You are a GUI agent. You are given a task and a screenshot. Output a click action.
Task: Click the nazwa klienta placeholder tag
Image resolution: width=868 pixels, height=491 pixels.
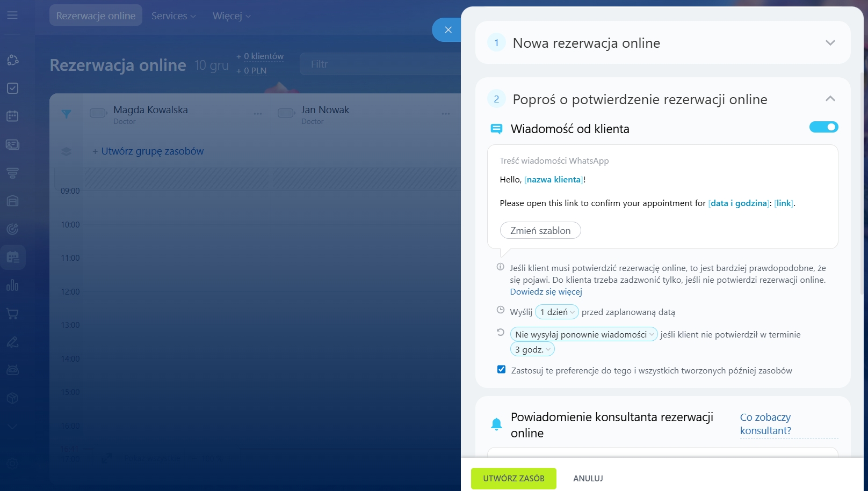[x=554, y=180]
